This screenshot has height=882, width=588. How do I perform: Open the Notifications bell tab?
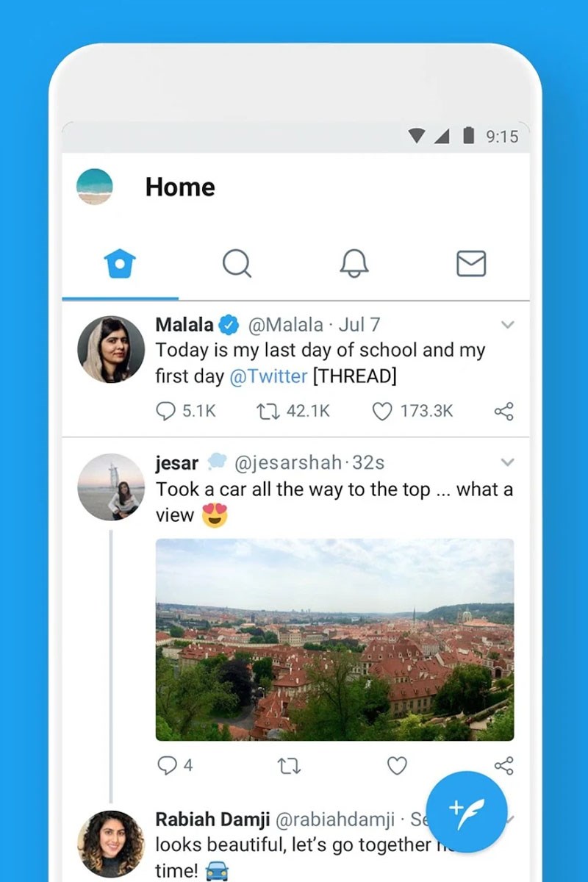click(354, 263)
